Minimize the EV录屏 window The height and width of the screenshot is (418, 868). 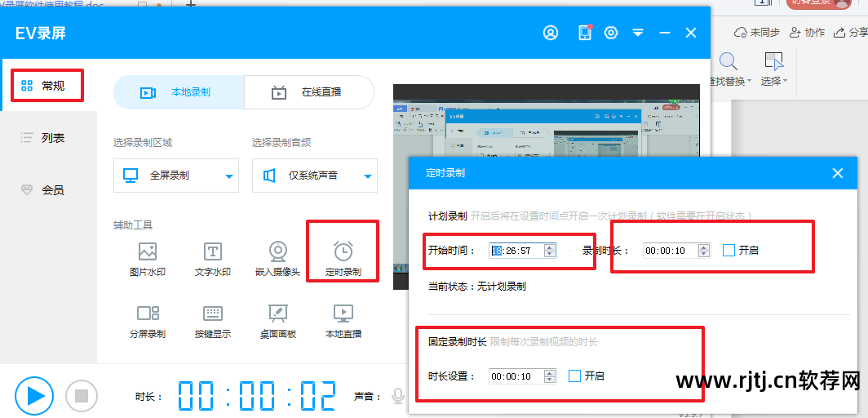(665, 33)
